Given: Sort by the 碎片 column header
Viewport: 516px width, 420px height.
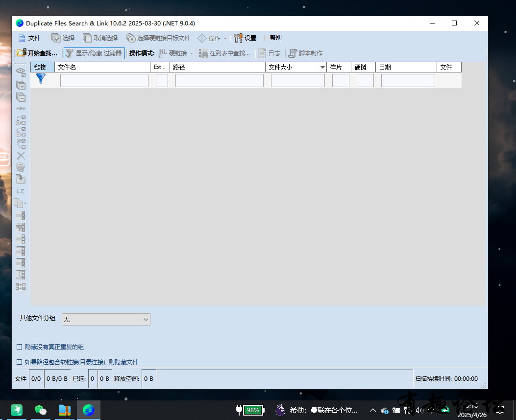Looking at the screenshot, I should (x=339, y=67).
